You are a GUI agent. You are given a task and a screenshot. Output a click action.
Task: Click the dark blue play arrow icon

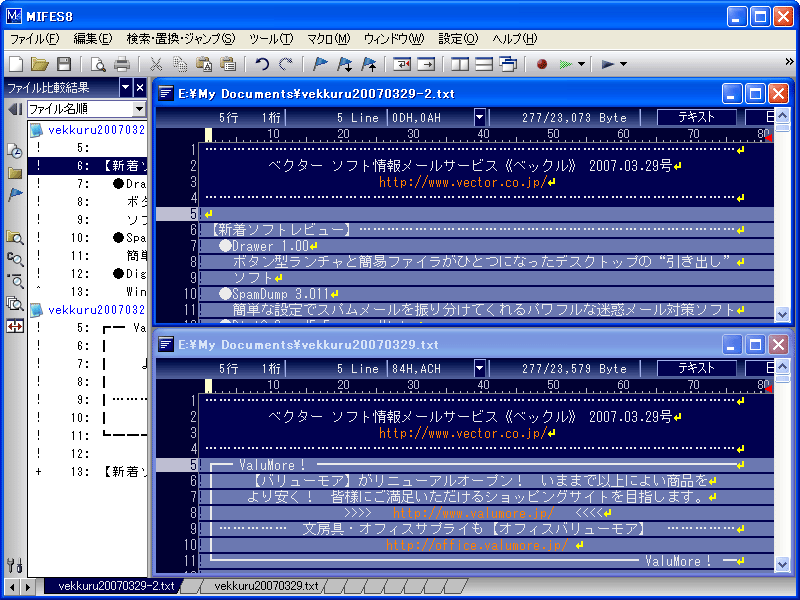pyautogui.click(x=607, y=64)
